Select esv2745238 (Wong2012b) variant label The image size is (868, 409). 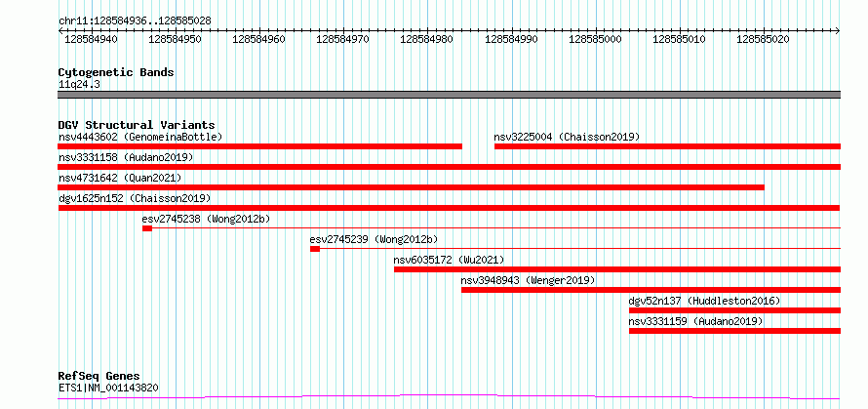tap(207, 219)
